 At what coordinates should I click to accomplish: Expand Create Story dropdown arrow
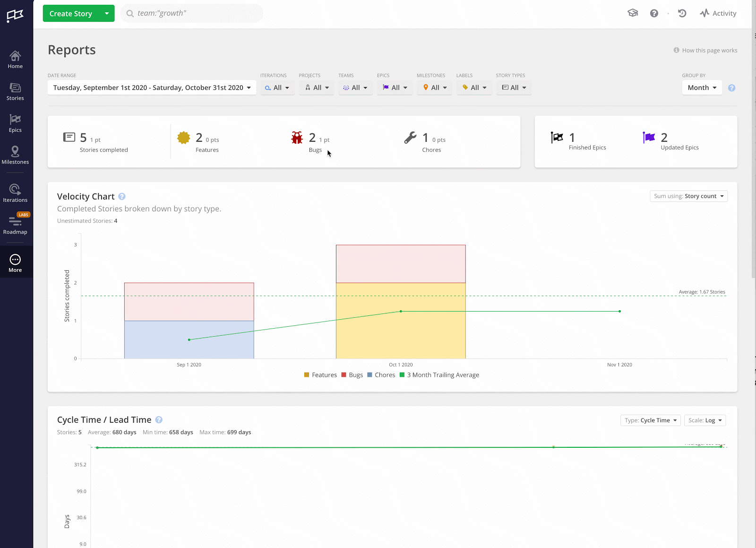[107, 13]
